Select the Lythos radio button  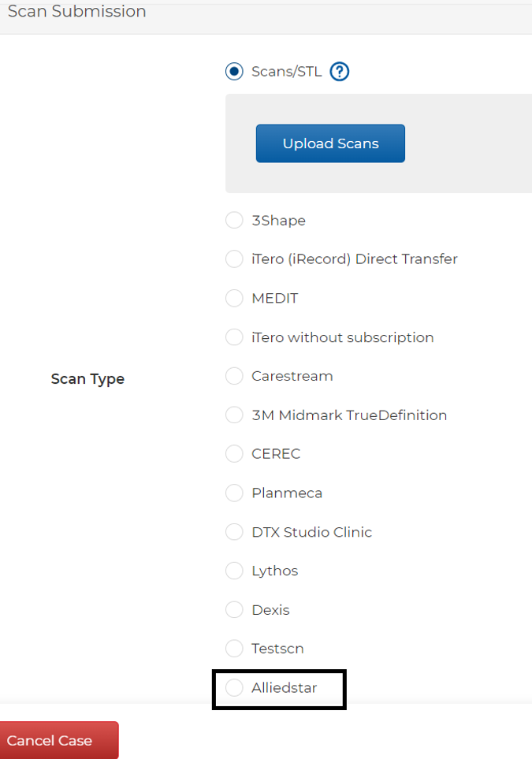point(234,571)
